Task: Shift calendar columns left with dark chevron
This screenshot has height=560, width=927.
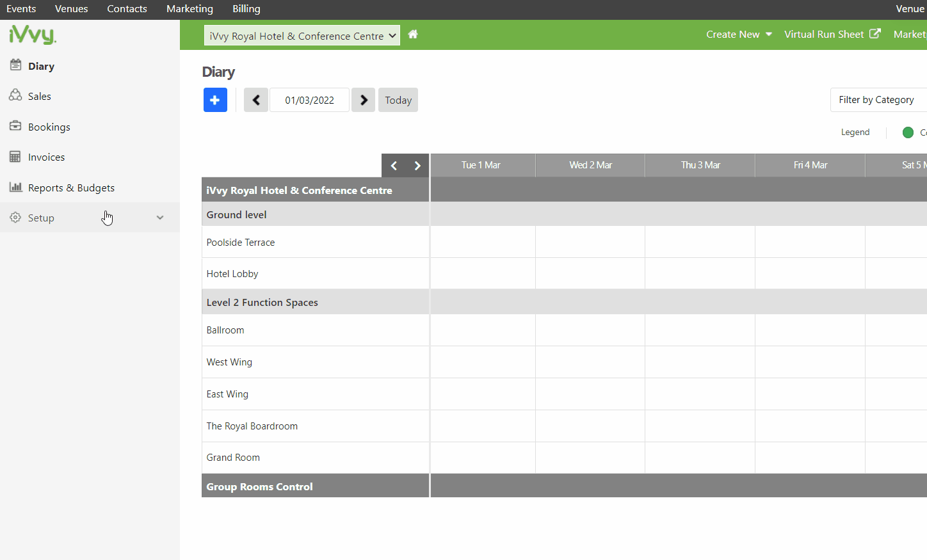Action: click(394, 166)
